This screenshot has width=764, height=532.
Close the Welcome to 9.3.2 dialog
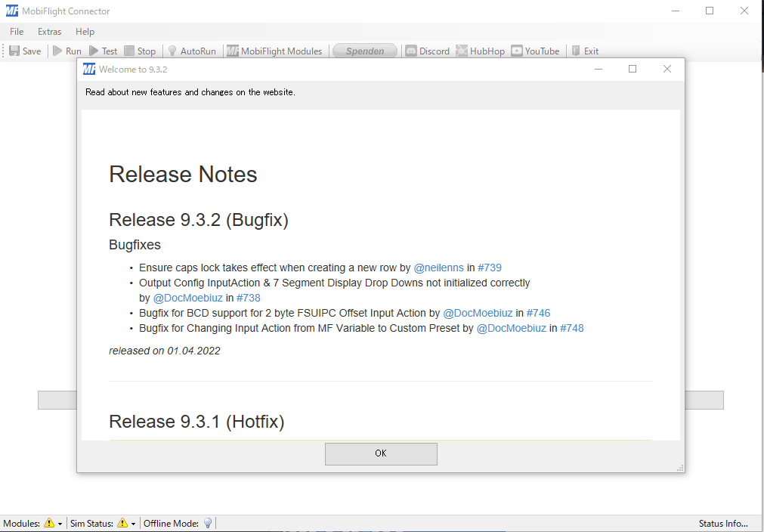pos(667,70)
